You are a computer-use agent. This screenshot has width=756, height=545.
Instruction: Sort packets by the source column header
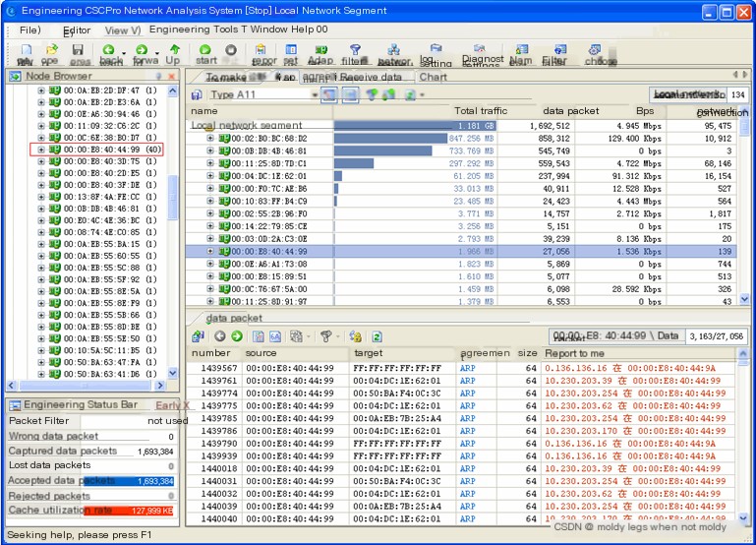261,353
